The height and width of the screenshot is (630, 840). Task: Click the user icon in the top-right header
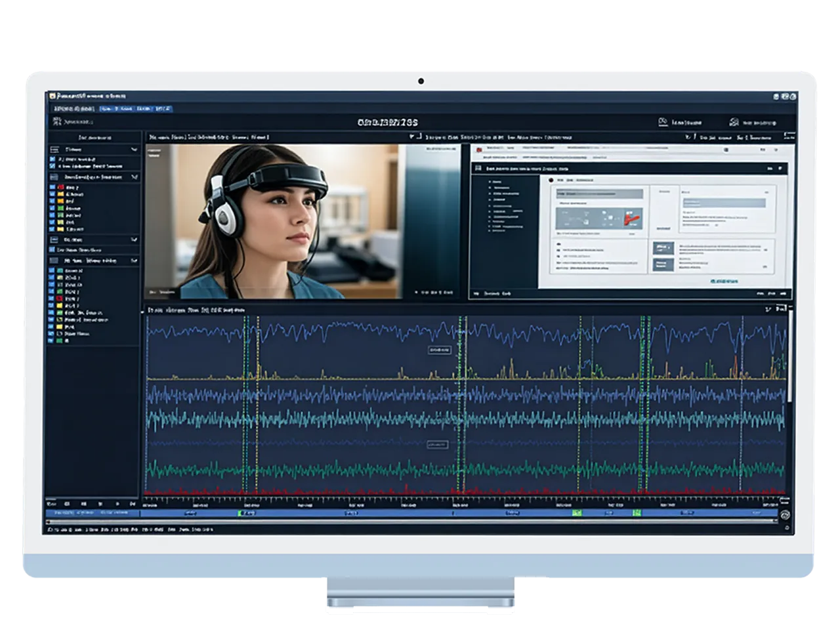point(734,122)
